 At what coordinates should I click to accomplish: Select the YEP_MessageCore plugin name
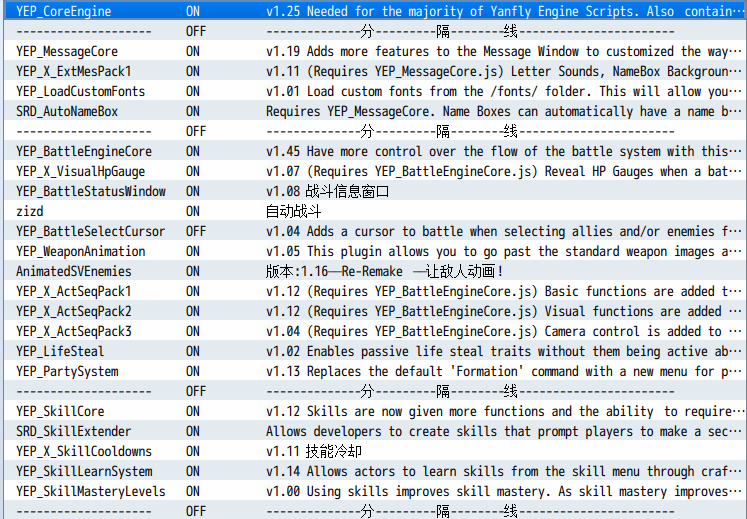[67, 51]
